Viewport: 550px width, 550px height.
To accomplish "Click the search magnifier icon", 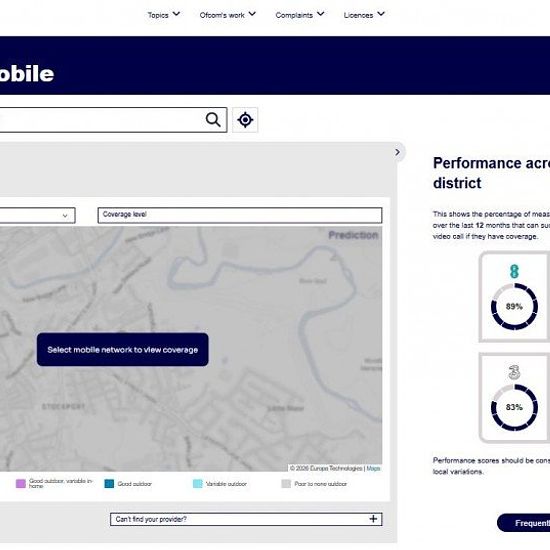I will click(213, 120).
